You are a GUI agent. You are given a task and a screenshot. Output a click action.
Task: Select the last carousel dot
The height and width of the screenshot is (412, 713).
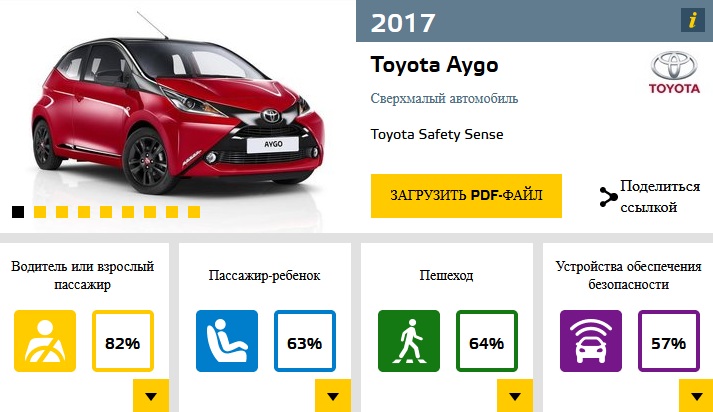194,212
